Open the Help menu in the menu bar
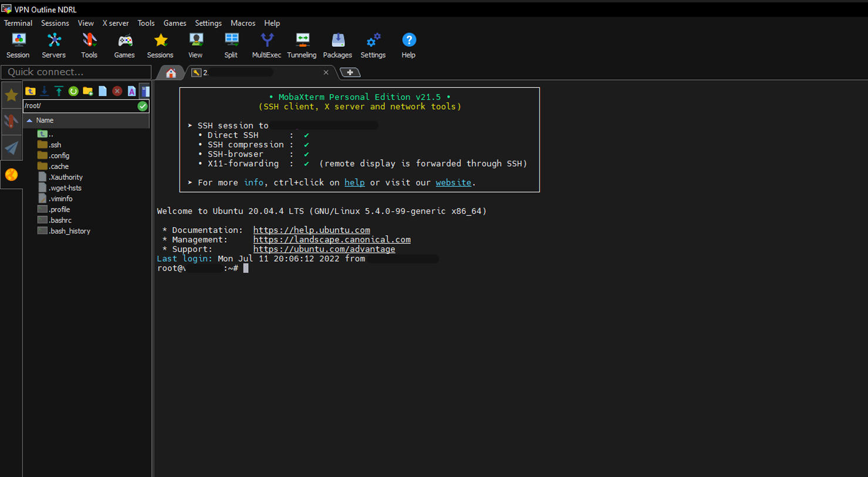Screen dimensions: 868x477 (272, 23)
